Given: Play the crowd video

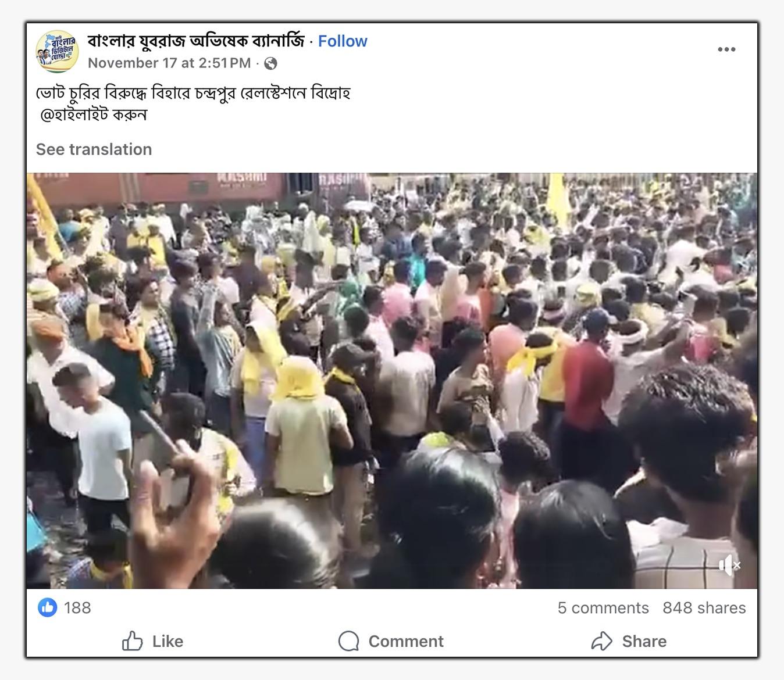Looking at the screenshot, I should tap(392, 381).
